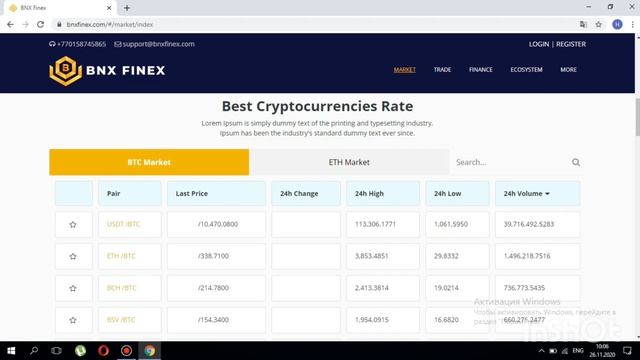This screenshot has height=360, width=640.
Task: Open the BCH /BTC pair
Action: (x=122, y=288)
